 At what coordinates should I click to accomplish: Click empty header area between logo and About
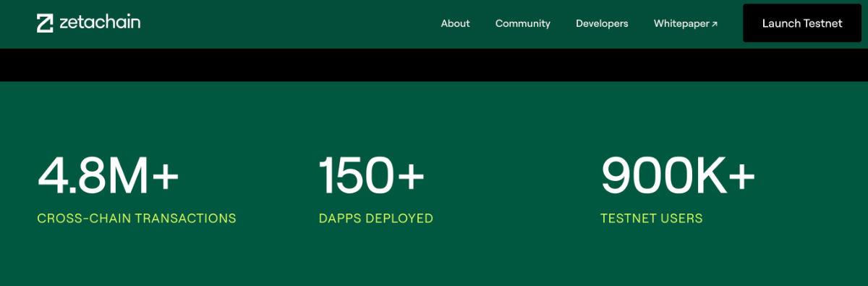point(289,23)
